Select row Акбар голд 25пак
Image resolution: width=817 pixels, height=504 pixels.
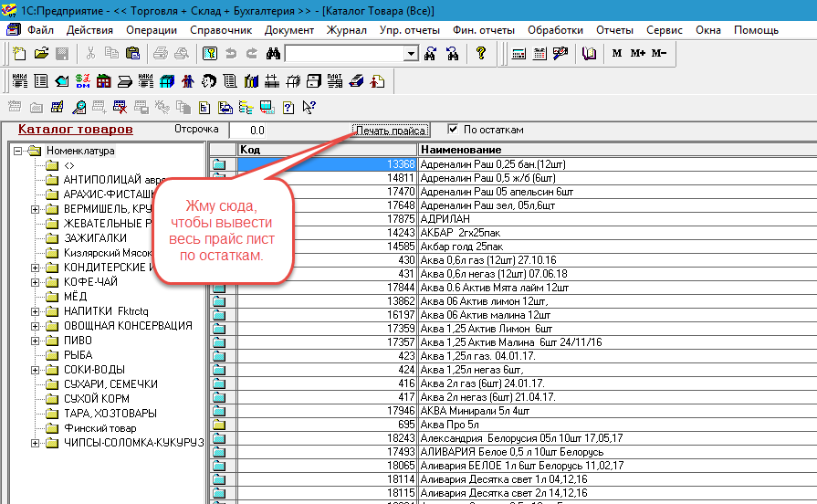coord(513,247)
